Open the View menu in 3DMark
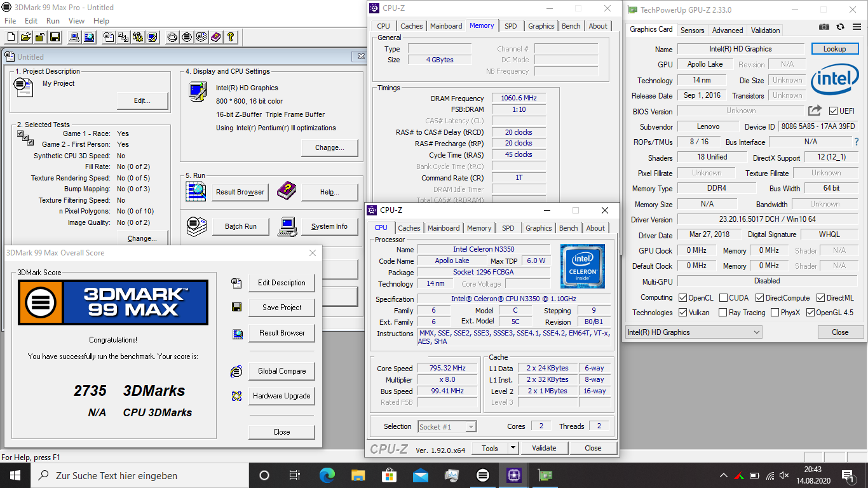This screenshot has width=868, height=488. [76, 21]
